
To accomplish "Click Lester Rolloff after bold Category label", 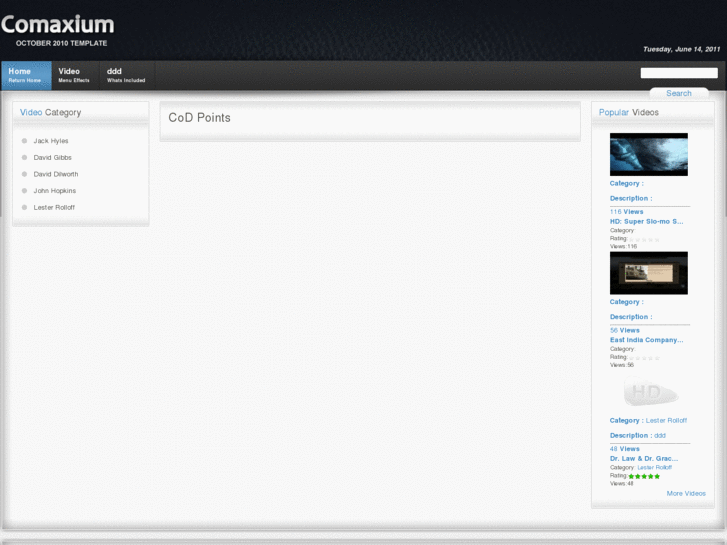I will (x=666, y=420).
